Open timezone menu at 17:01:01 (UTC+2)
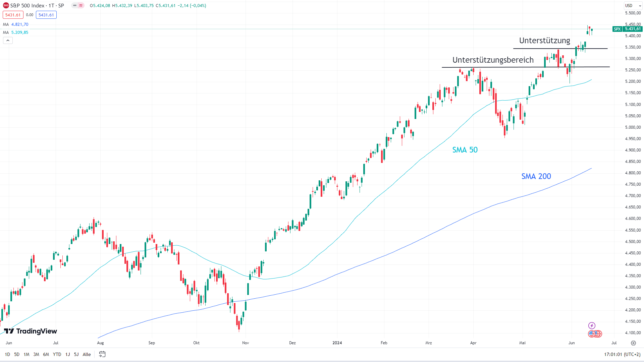Image resolution: width=644 pixels, height=362 pixels. pos(622,354)
